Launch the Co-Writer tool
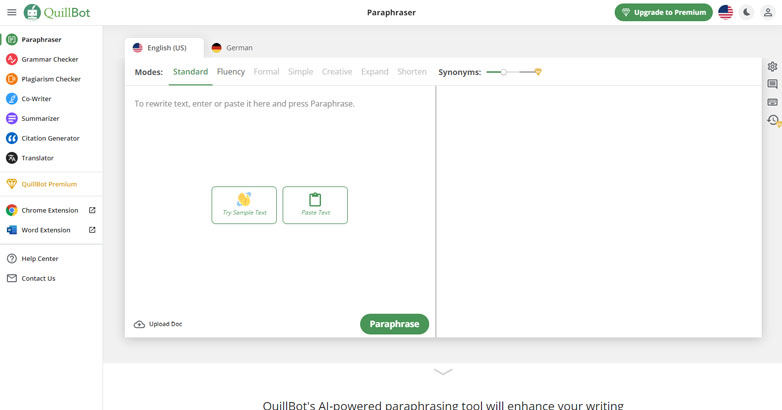782x410 pixels. [36, 99]
